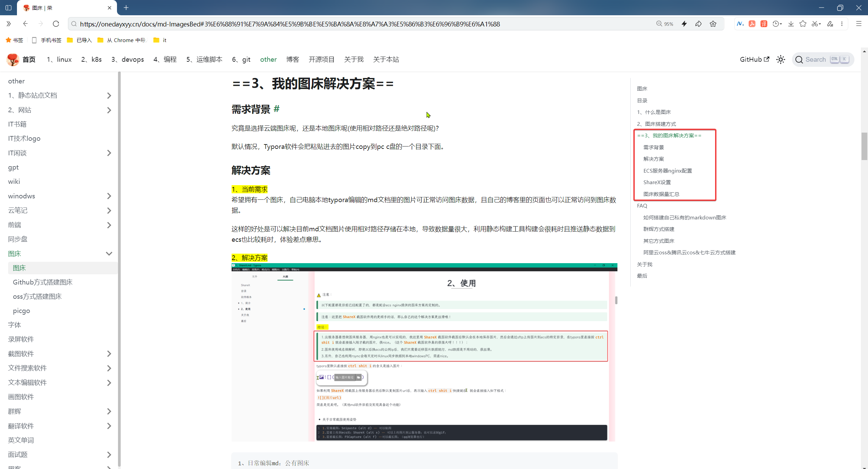Toggle dark mode with the sun icon
Image resolution: width=868 pixels, height=469 pixels.
click(x=781, y=60)
